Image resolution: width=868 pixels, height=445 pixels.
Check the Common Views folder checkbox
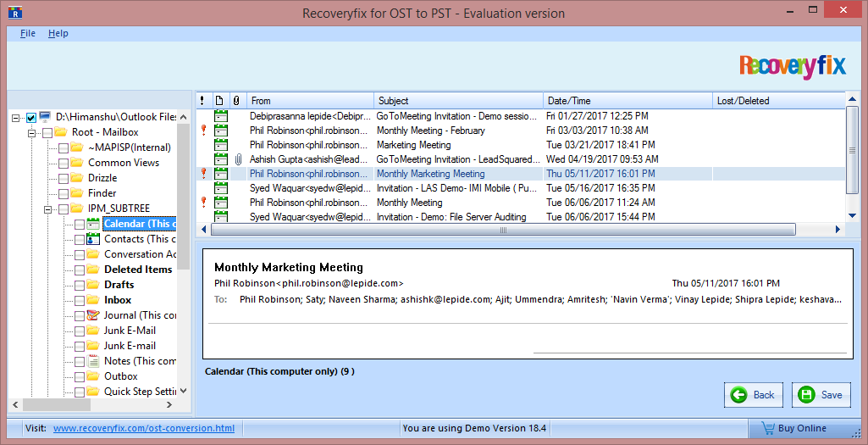(64, 163)
